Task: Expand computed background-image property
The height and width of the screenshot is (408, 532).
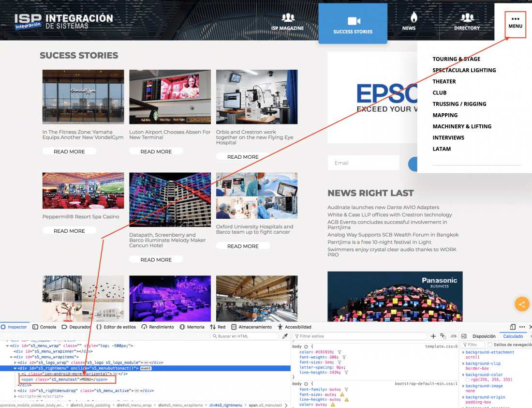Action: click(x=463, y=386)
